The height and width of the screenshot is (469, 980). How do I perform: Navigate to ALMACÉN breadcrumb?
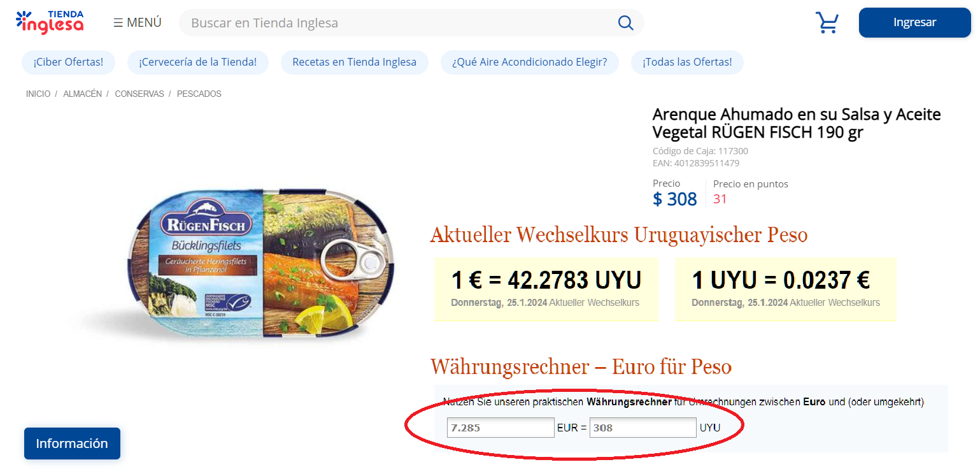(x=82, y=94)
